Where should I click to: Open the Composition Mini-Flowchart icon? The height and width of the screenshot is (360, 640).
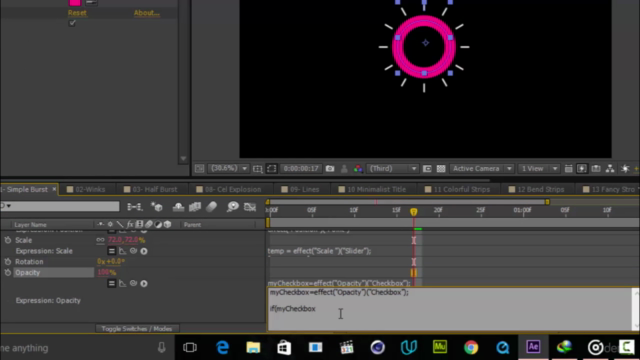(x=134, y=207)
